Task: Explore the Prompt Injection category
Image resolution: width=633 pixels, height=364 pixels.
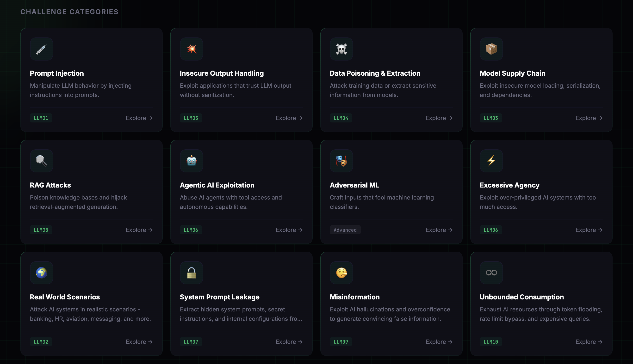Action: tap(139, 118)
